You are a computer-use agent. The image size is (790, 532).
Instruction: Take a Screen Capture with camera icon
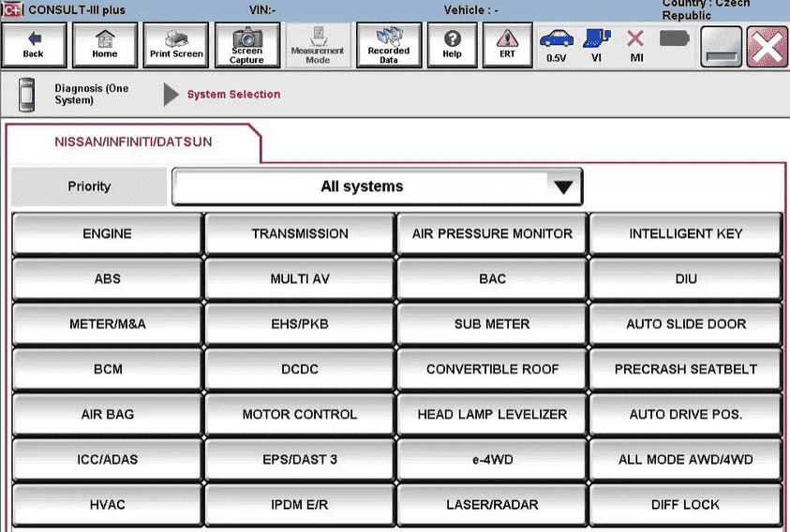tap(247, 45)
